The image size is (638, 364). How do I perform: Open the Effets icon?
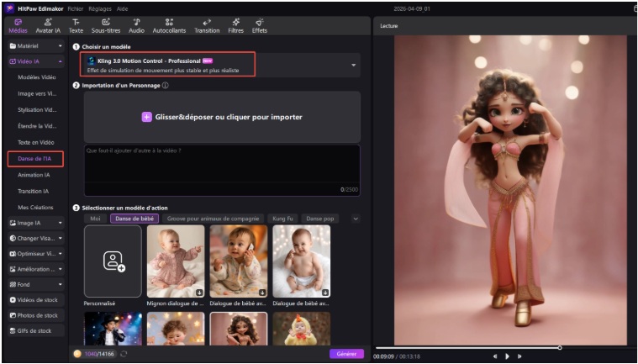point(259,21)
